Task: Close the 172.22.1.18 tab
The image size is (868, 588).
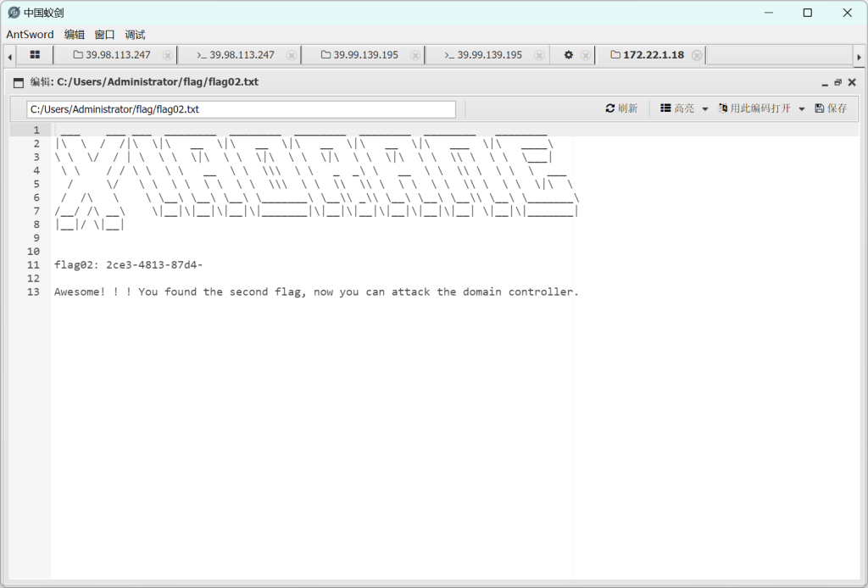Action: click(x=697, y=55)
